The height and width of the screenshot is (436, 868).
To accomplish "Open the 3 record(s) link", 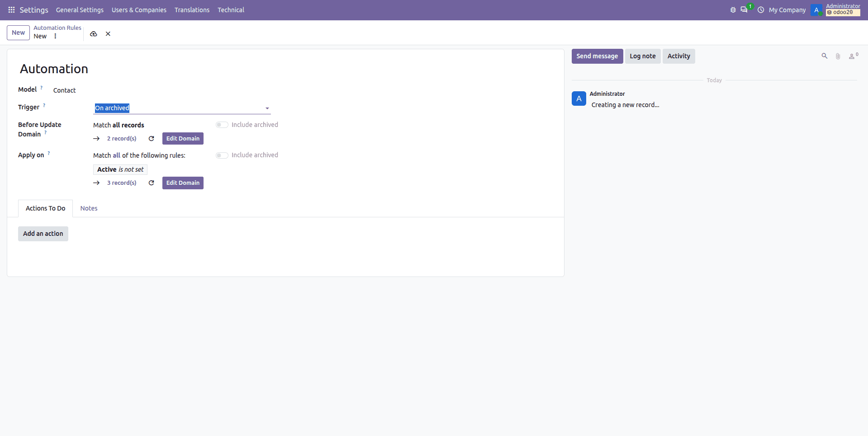I will pyautogui.click(x=122, y=183).
